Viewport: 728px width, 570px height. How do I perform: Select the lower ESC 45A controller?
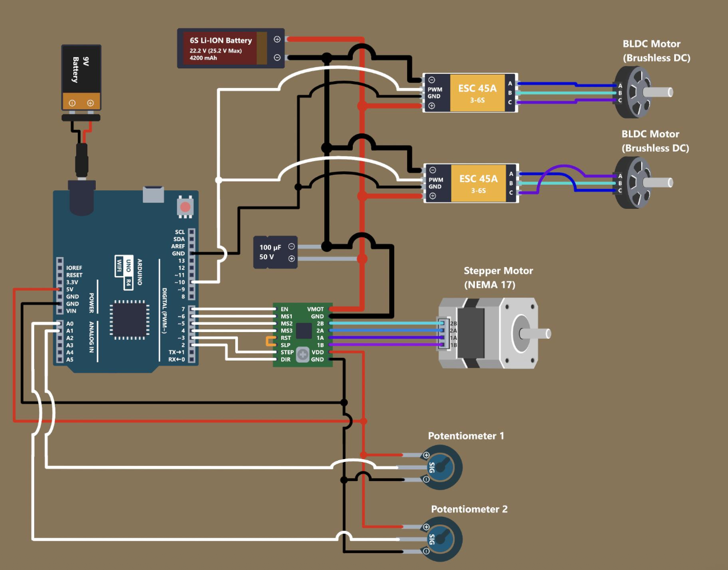(x=478, y=184)
